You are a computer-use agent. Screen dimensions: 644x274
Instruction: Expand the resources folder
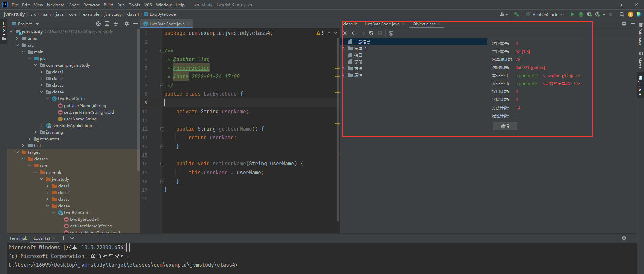pyautogui.click(x=30, y=139)
